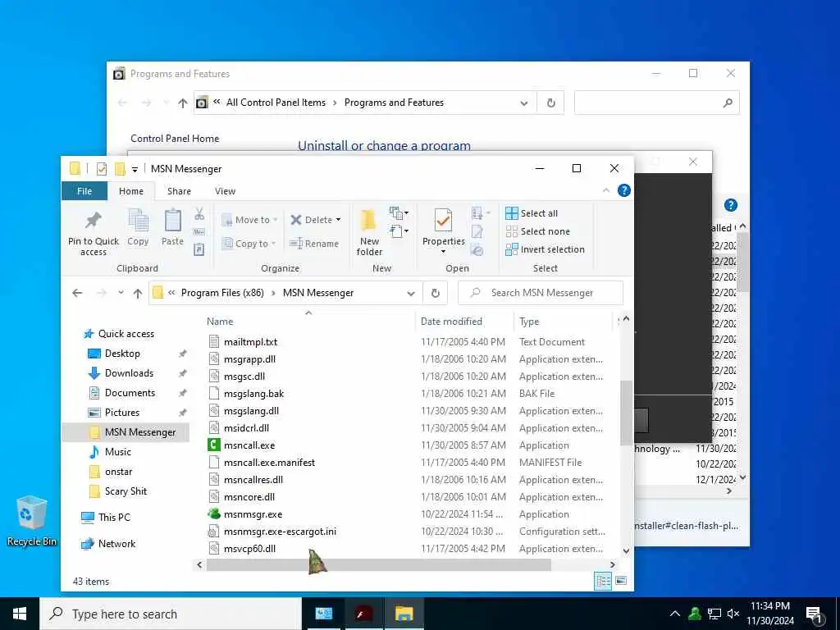840x630 pixels.
Task: Open Control Panel taskbar icon
Action: 323,614
